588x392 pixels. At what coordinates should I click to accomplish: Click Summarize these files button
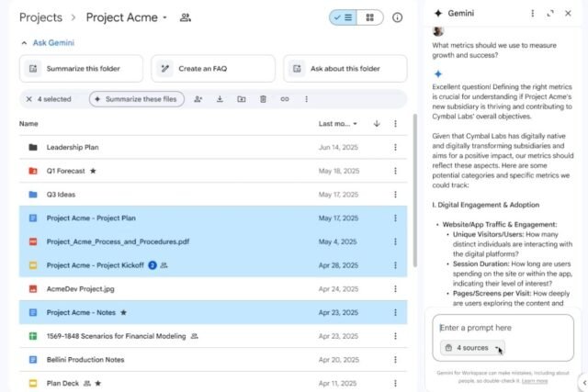point(137,99)
